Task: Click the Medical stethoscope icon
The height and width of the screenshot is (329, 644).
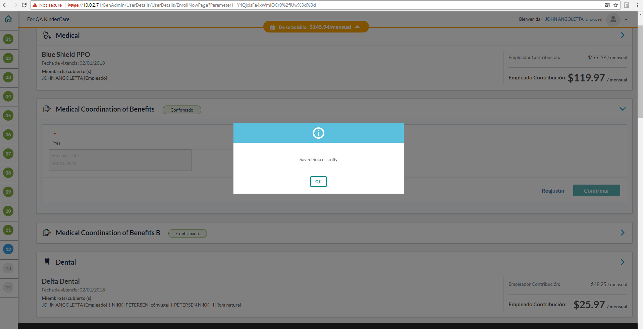Action: [x=47, y=36]
